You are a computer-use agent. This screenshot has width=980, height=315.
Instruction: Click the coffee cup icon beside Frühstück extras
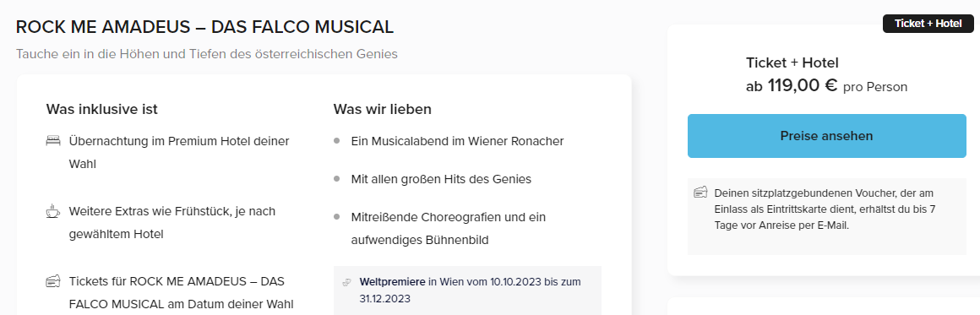click(52, 211)
